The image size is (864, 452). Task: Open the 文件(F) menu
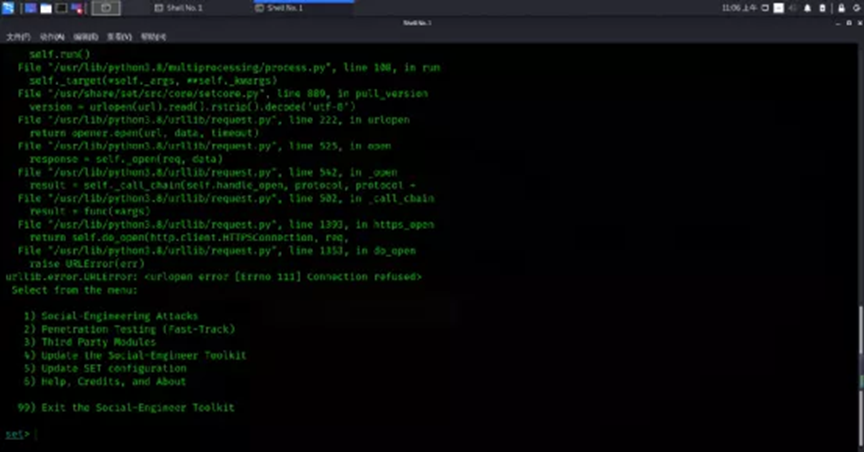18,37
